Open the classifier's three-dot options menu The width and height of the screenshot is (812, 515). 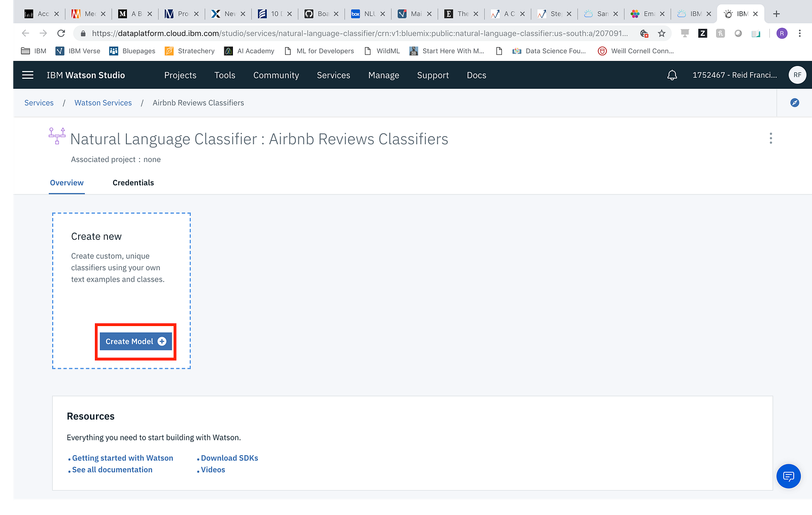coord(770,138)
